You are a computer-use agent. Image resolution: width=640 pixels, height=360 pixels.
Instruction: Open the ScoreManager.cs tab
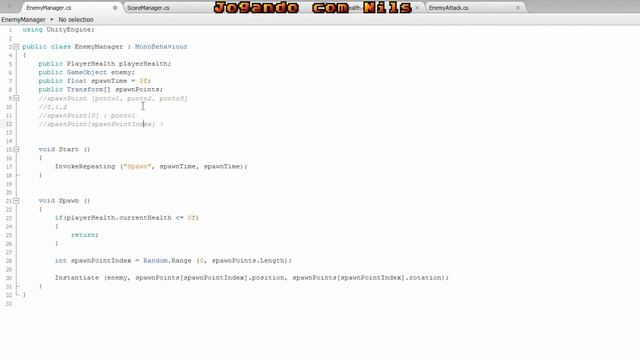coord(148,8)
